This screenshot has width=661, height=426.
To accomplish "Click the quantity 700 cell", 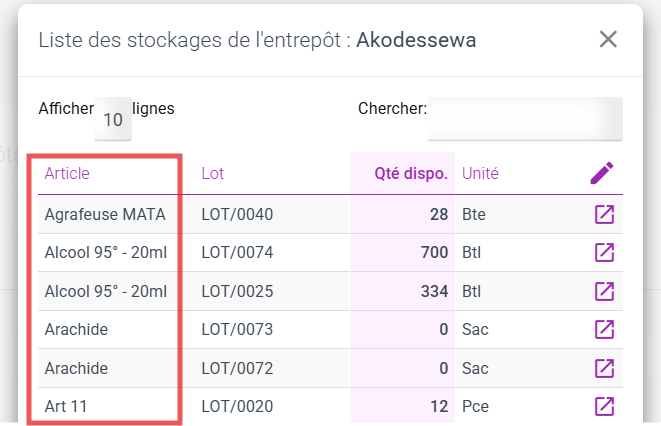I will click(x=434, y=252).
